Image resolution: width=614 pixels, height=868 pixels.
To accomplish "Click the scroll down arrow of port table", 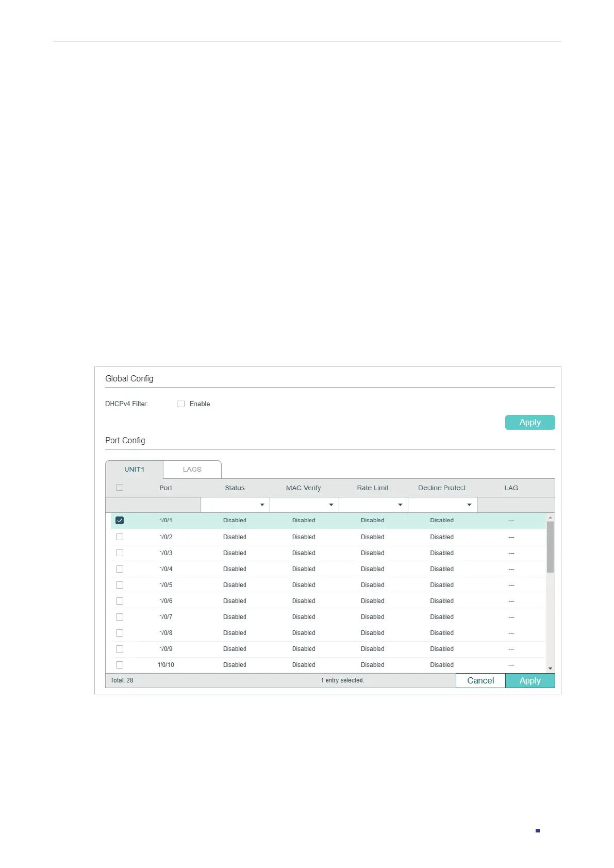I will click(x=550, y=669).
